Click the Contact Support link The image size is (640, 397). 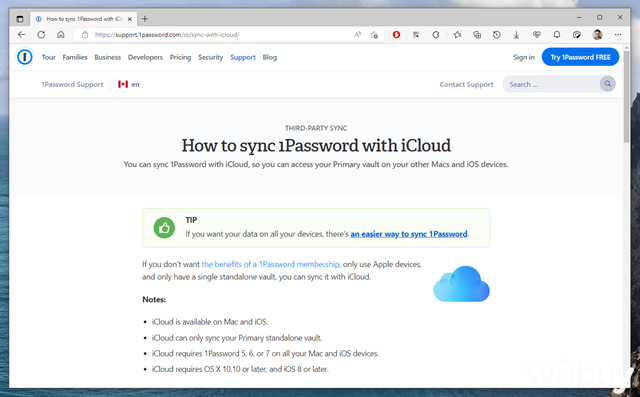(x=466, y=84)
